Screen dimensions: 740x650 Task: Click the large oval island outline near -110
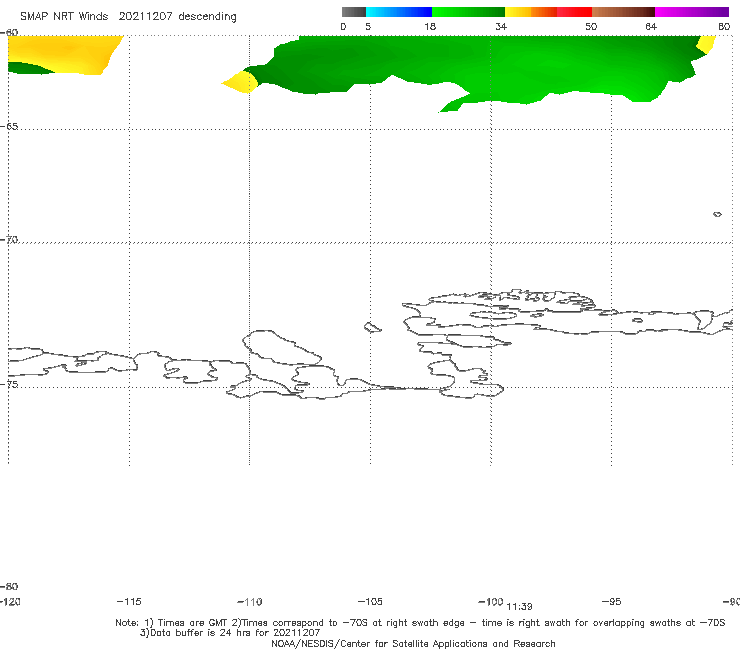point(281,347)
